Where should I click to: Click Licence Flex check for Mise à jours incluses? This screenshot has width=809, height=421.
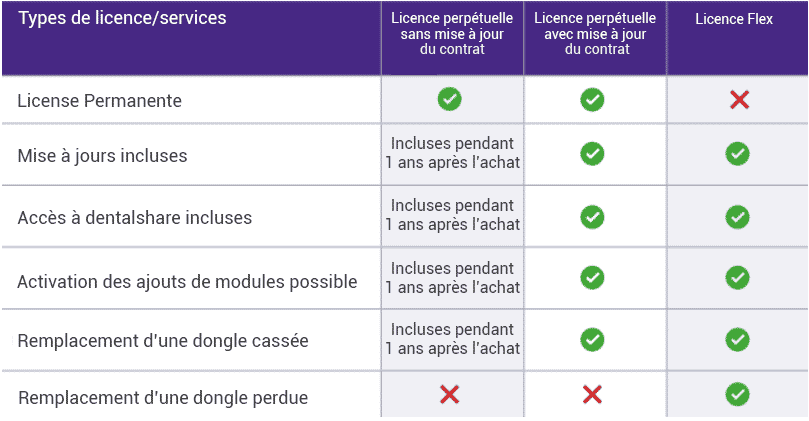pyautogui.click(x=737, y=154)
